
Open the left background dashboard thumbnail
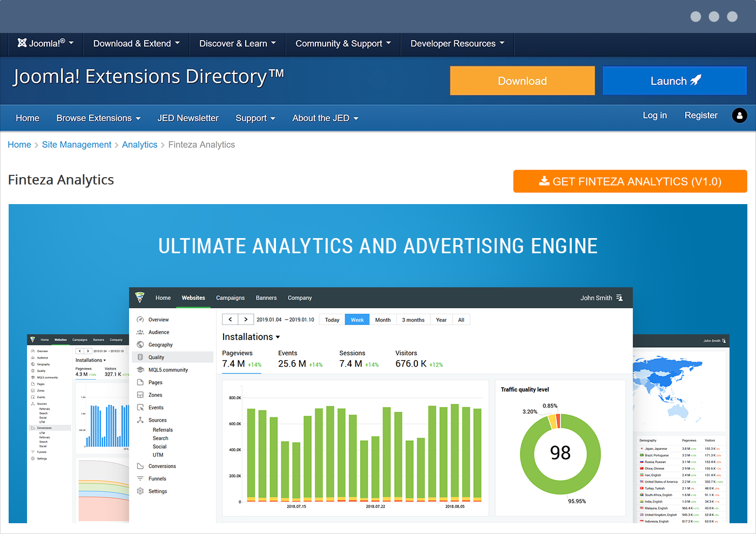(x=78, y=429)
